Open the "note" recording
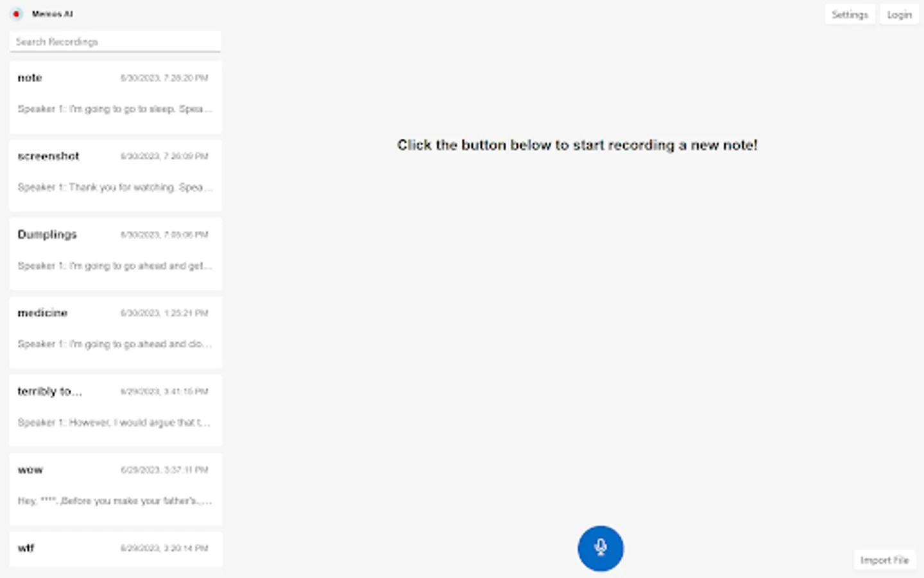924x578 pixels. (x=116, y=97)
